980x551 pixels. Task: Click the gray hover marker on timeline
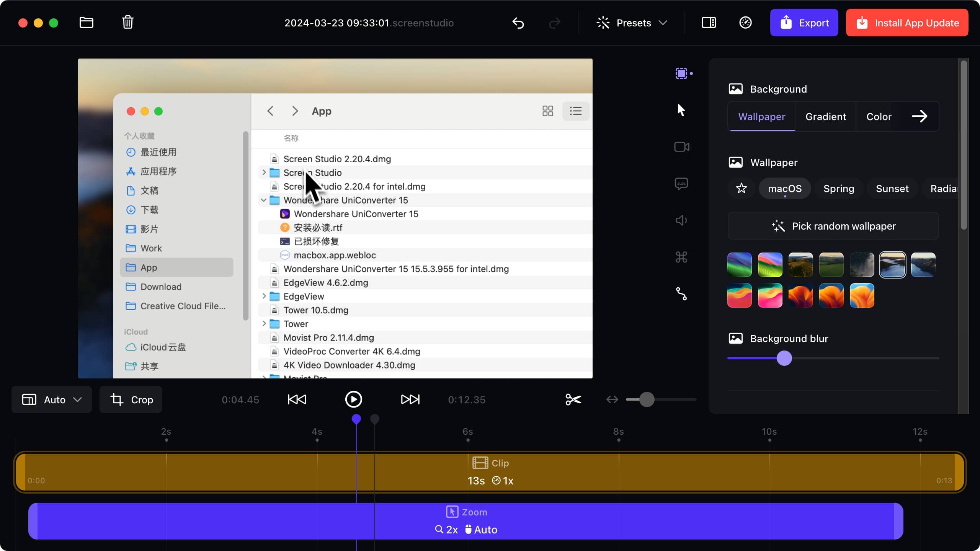(x=374, y=419)
